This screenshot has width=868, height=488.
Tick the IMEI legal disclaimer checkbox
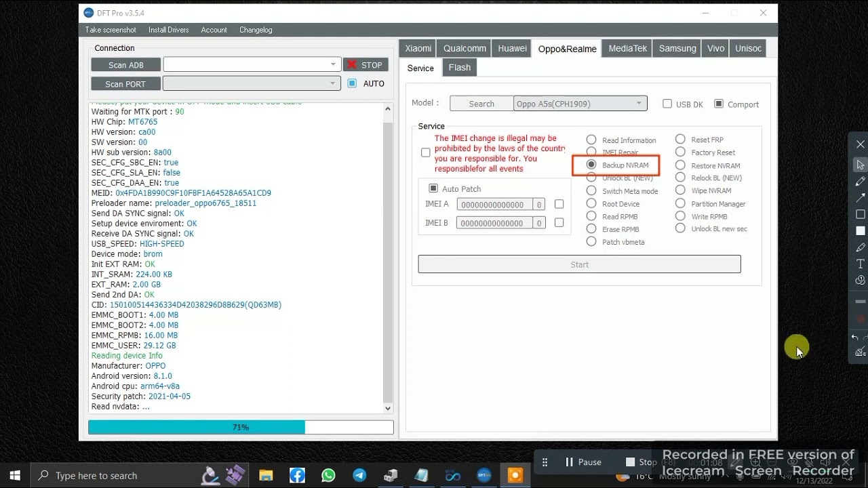point(426,152)
